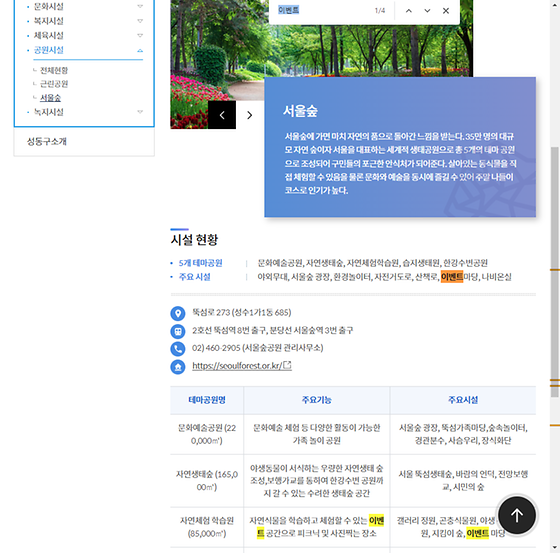Expand the 문화시설 menu arrow
Screen dimensions: 560x553
(x=140, y=6)
